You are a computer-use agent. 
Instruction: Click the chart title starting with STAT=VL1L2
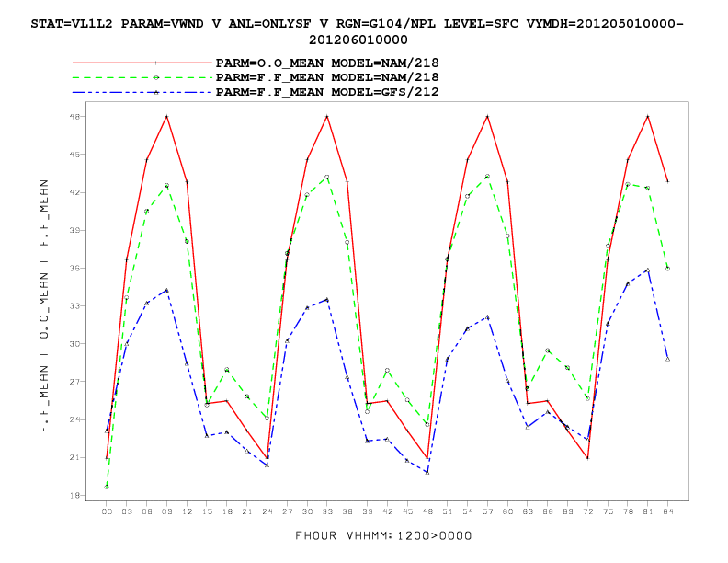click(x=357, y=31)
